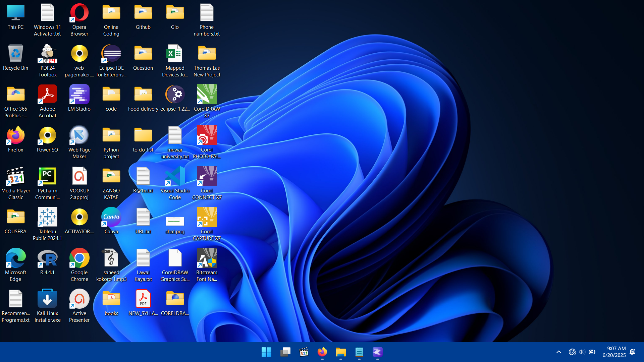Select the Online Coding folder
Image resolution: width=644 pixels, height=362 pixels.
111,20
